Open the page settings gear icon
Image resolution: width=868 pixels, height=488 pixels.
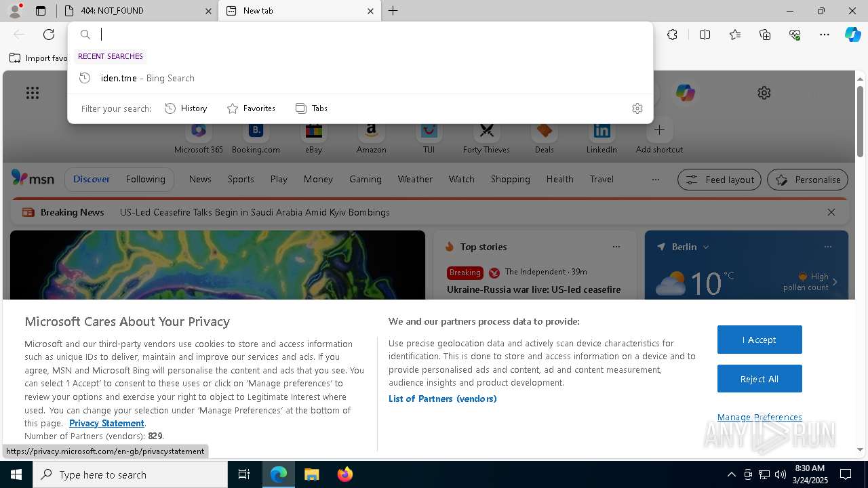tap(764, 93)
